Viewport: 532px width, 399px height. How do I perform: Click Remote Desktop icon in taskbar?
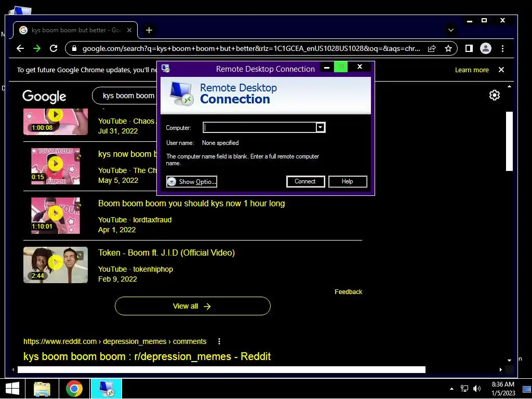coord(106,389)
